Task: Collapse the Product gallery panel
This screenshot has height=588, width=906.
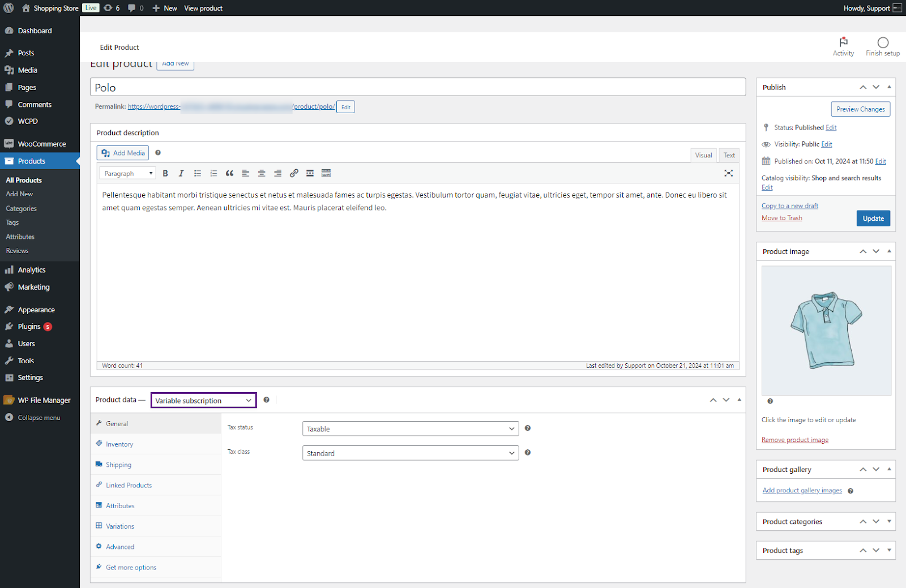Action: [889, 469]
